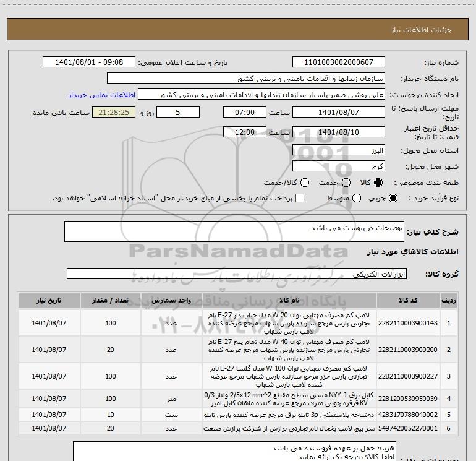Click the remaining time 21:28:25 field
This screenshot has width=476, height=461.
114,112
